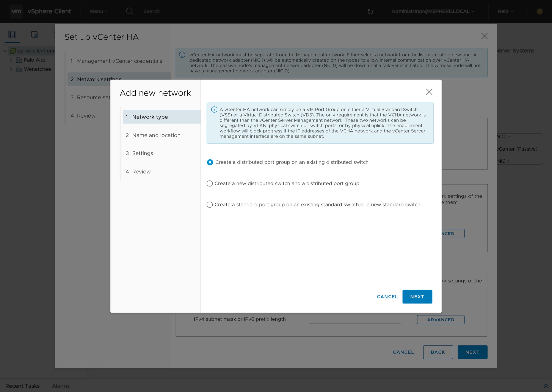Select create new distributed switch and port group

click(210, 184)
